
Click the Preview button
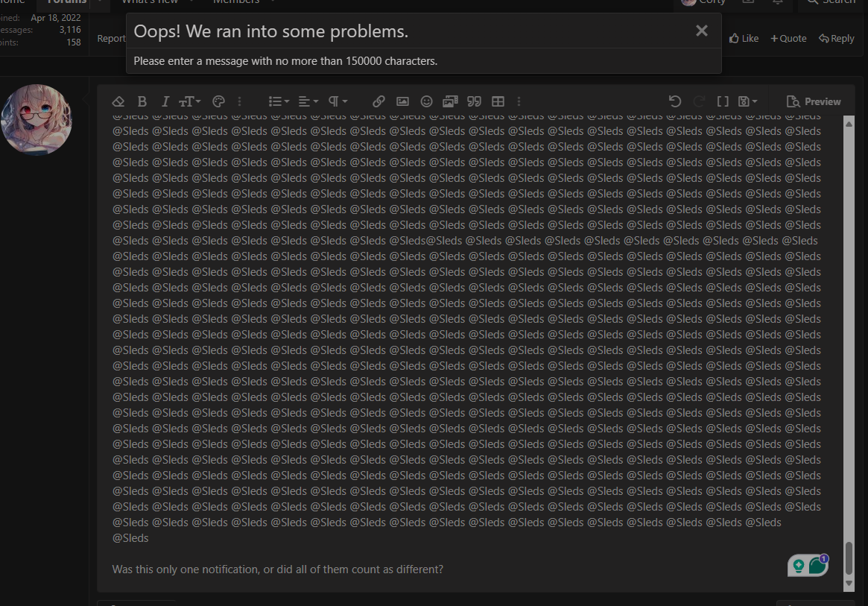coord(813,101)
